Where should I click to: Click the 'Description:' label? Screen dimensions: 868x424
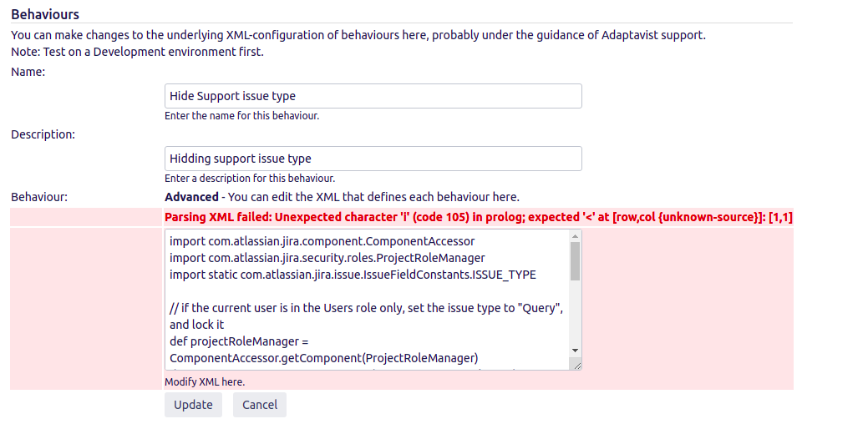[x=43, y=134]
